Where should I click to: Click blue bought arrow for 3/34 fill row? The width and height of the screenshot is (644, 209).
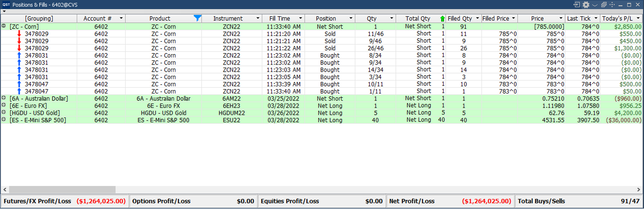19,77
